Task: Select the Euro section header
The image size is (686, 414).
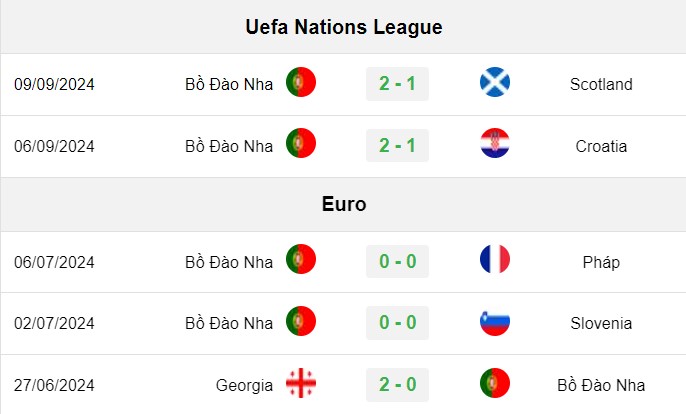Action: (x=343, y=204)
